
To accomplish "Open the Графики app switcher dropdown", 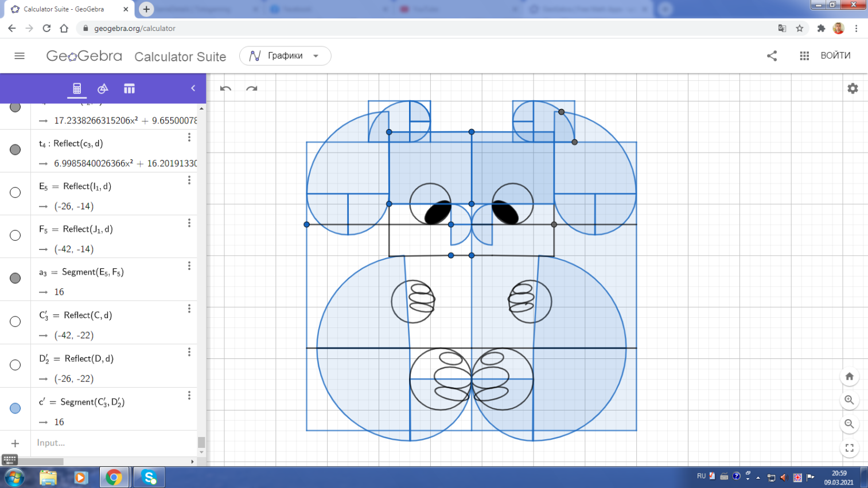I will click(285, 56).
